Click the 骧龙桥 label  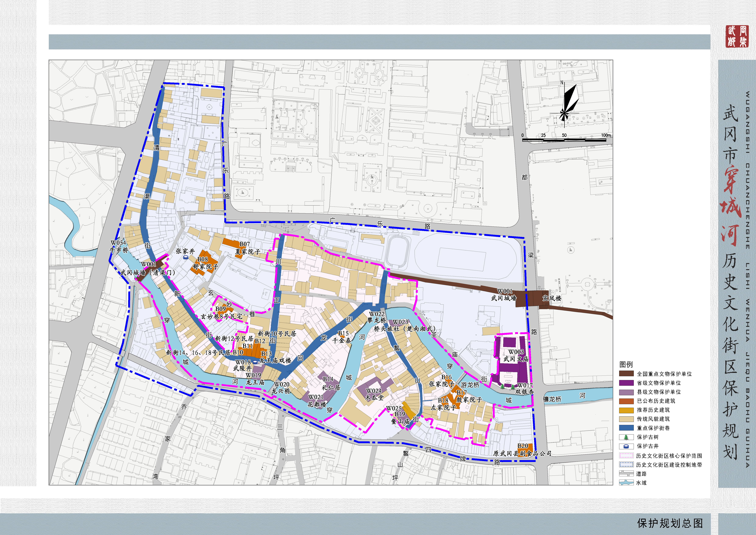[552, 399]
